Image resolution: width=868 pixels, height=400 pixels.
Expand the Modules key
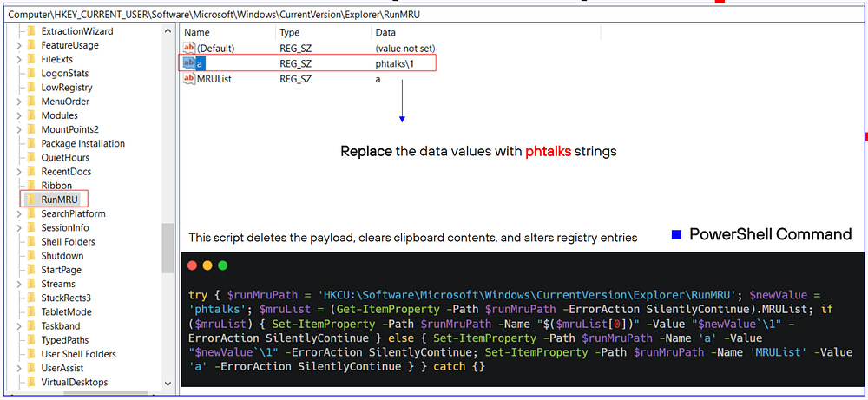pos(19,115)
